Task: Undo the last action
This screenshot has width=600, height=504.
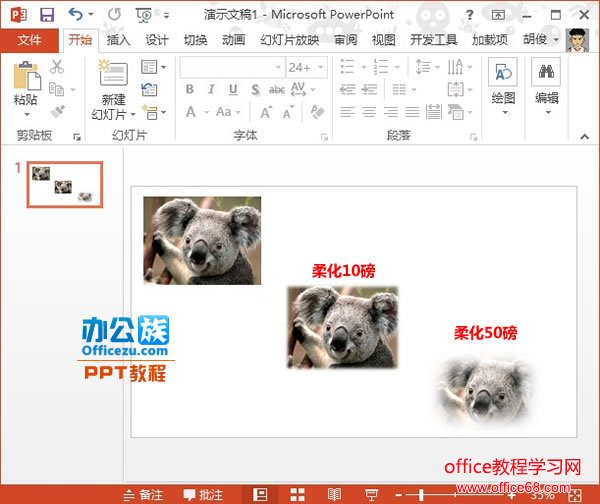Action: coord(75,15)
